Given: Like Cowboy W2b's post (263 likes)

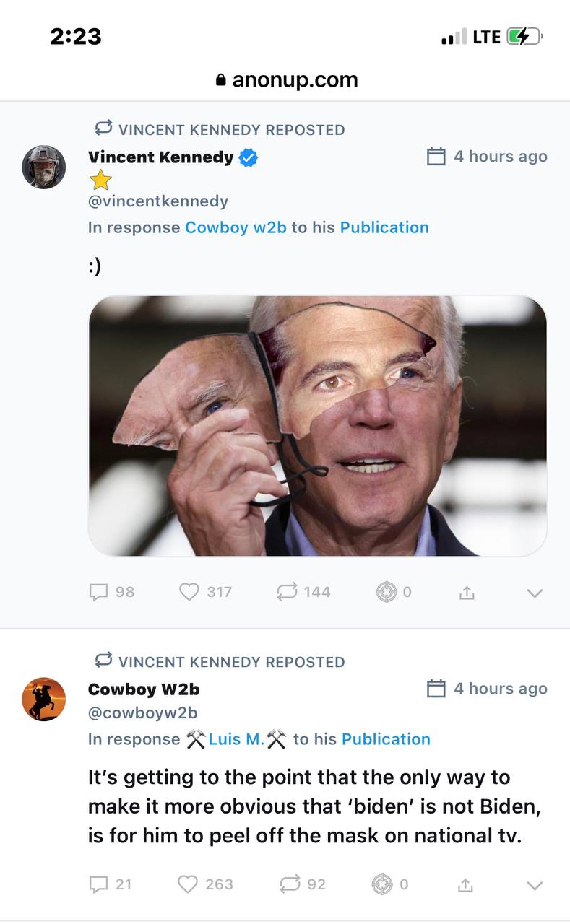Looking at the screenshot, I should click(x=188, y=884).
